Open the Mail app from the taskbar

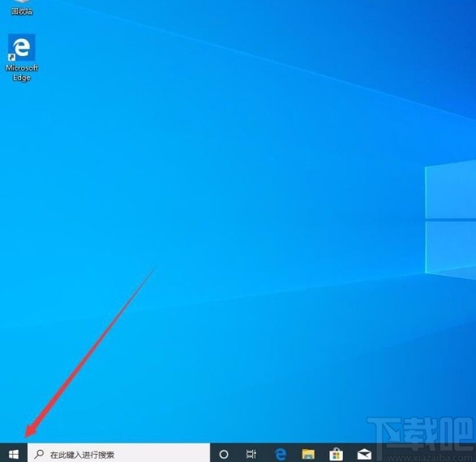click(364, 455)
